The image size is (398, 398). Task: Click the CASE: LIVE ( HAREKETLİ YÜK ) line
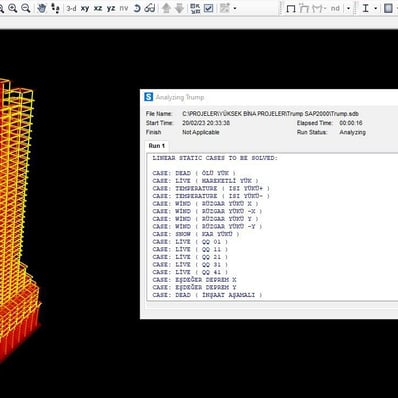205,181
